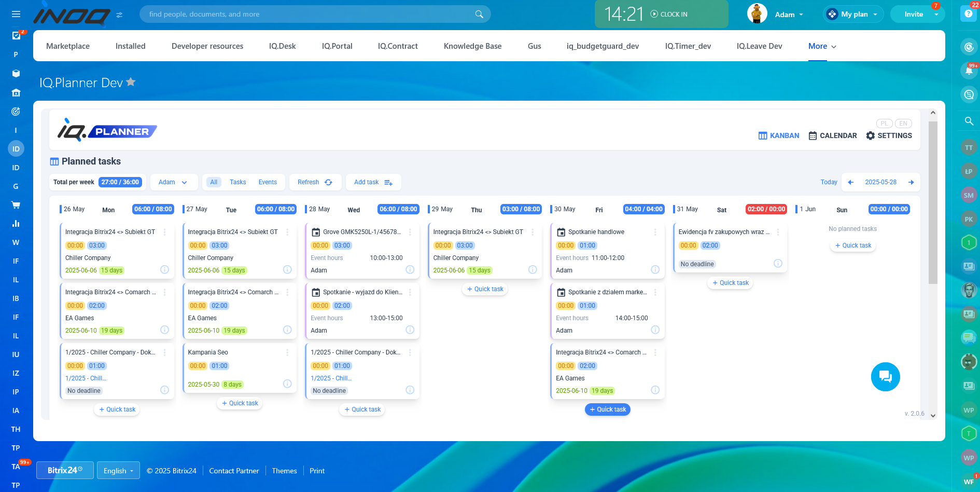Filter planned tasks by All
This screenshot has height=492, width=980.
point(214,182)
